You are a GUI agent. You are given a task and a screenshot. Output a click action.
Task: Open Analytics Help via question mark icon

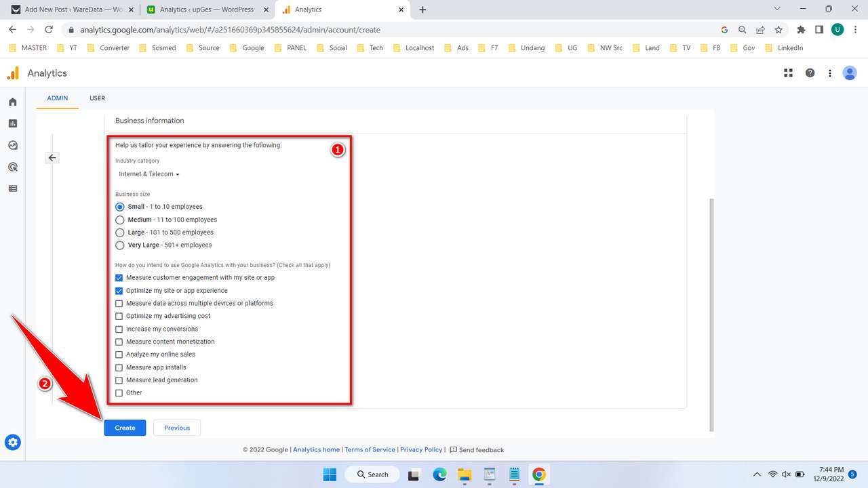[x=810, y=73]
